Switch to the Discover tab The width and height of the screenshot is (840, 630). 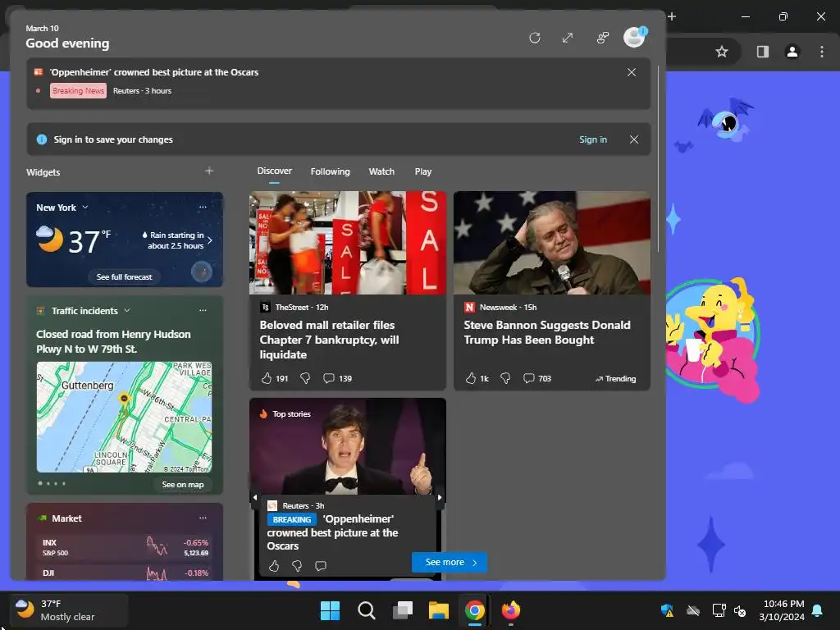(274, 171)
